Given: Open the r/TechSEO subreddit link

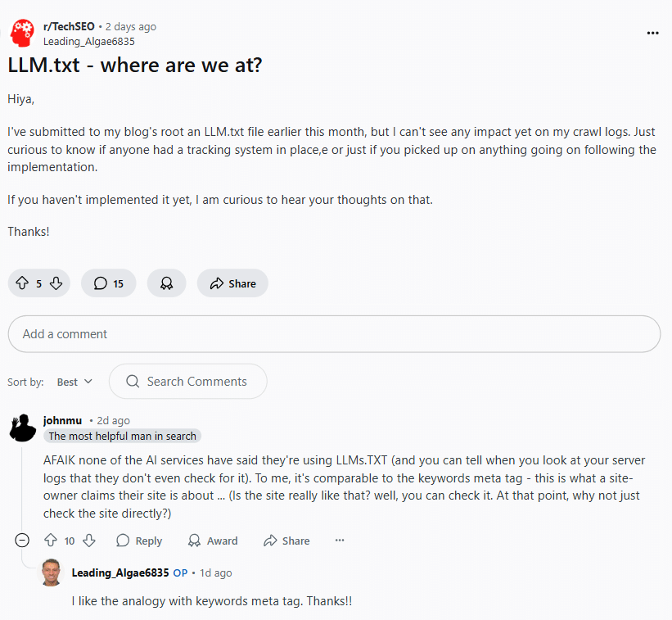Looking at the screenshot, I should coord(69,26).
